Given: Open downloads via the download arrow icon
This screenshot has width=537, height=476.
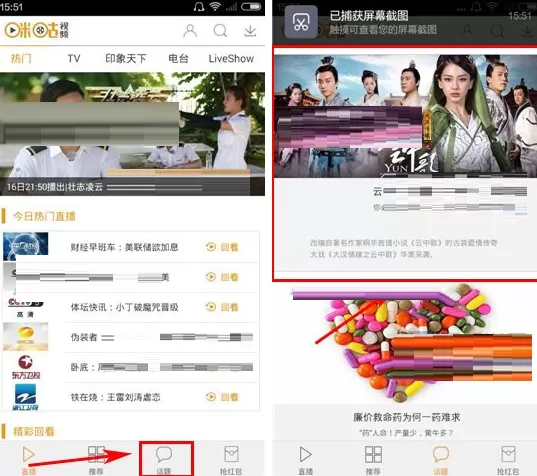Looking at the screenshot, I should (250, 31).
